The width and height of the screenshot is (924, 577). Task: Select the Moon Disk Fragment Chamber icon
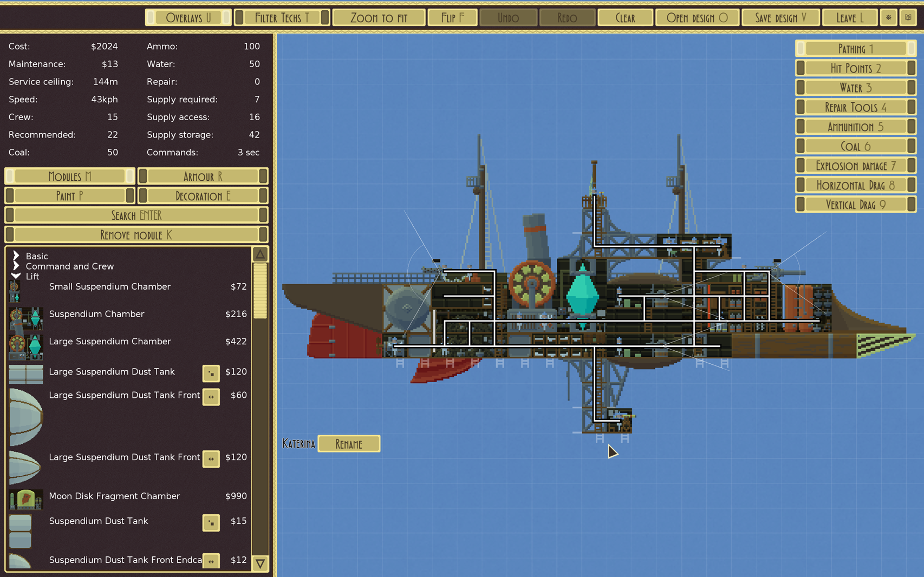[25, 499]
